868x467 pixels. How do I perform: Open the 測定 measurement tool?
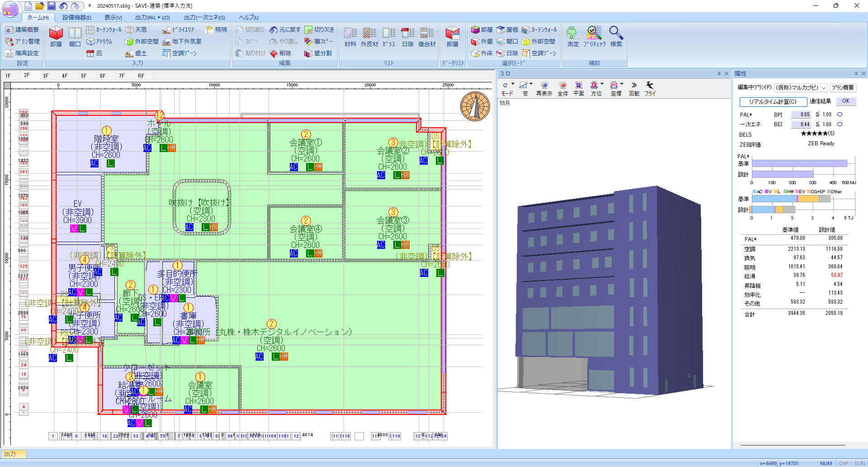pos(573,37)
